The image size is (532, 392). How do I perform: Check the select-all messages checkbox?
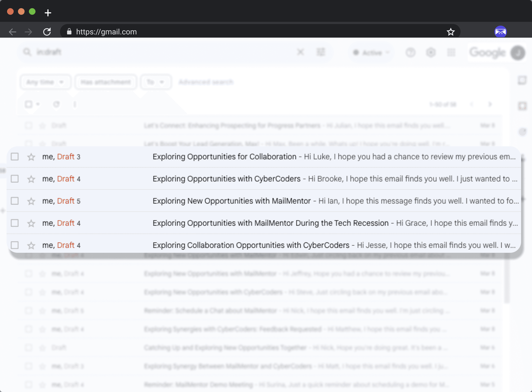coord(28,104)
